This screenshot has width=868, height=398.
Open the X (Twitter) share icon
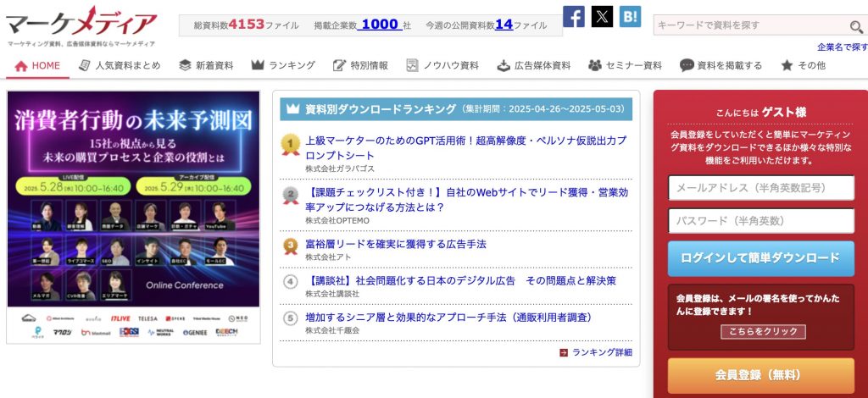pyautogui.click(x=602, y=16)
